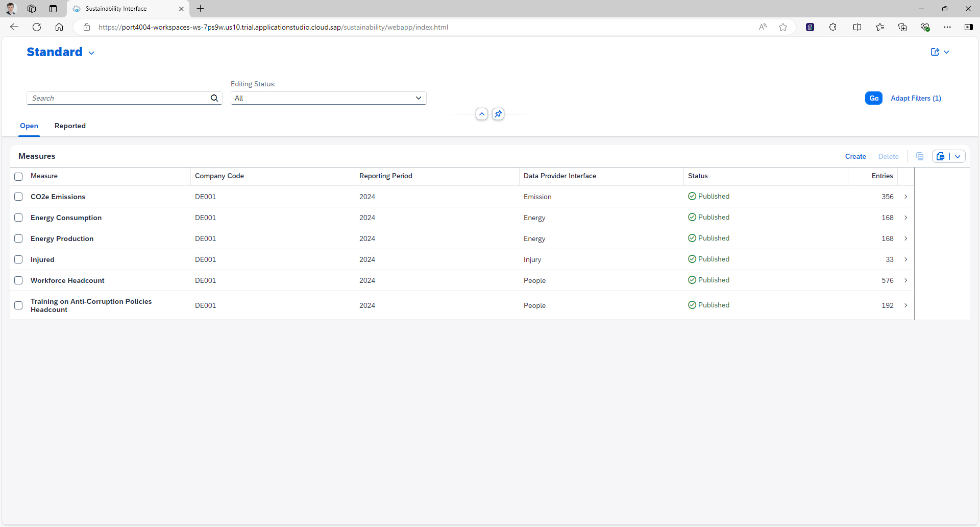
Task: Click the search magnifier icon
Action: tap(214, 98)
